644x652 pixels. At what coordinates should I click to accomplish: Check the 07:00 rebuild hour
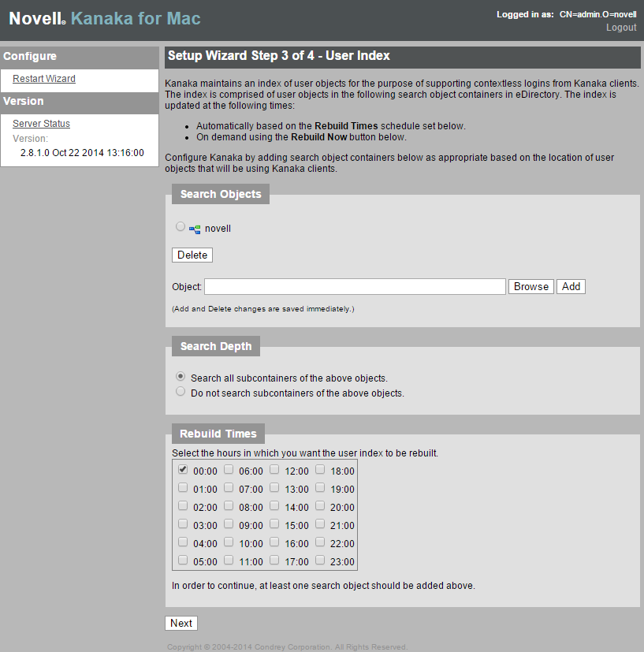pyautogui.click(x=229, y=487)
